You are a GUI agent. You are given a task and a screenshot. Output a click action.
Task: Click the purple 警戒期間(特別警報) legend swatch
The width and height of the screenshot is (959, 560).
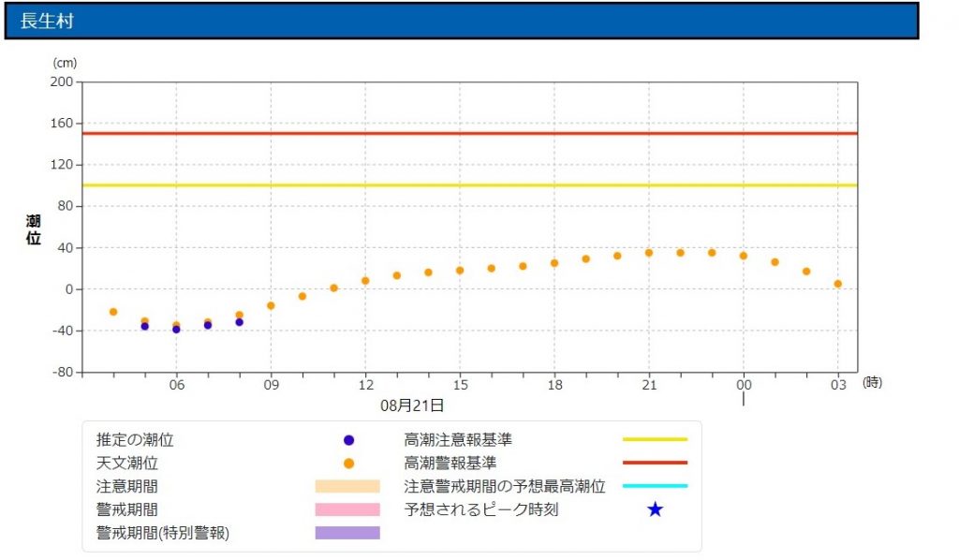[347, 533]
